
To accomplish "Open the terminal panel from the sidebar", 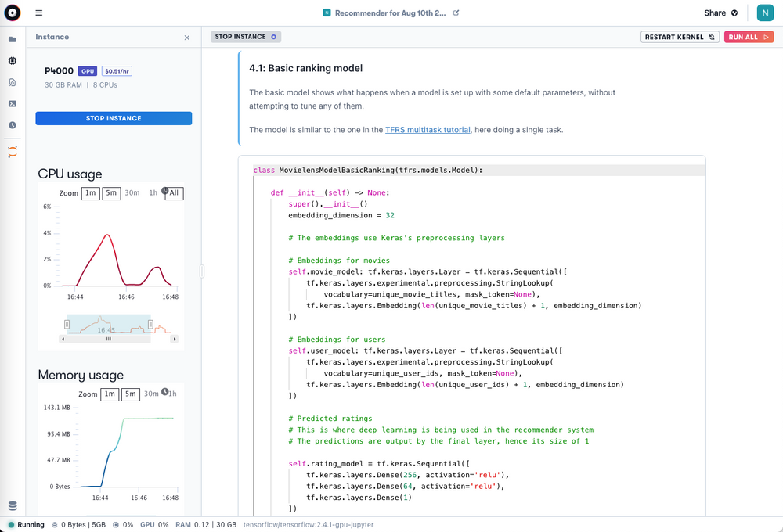I will [11, 102].
